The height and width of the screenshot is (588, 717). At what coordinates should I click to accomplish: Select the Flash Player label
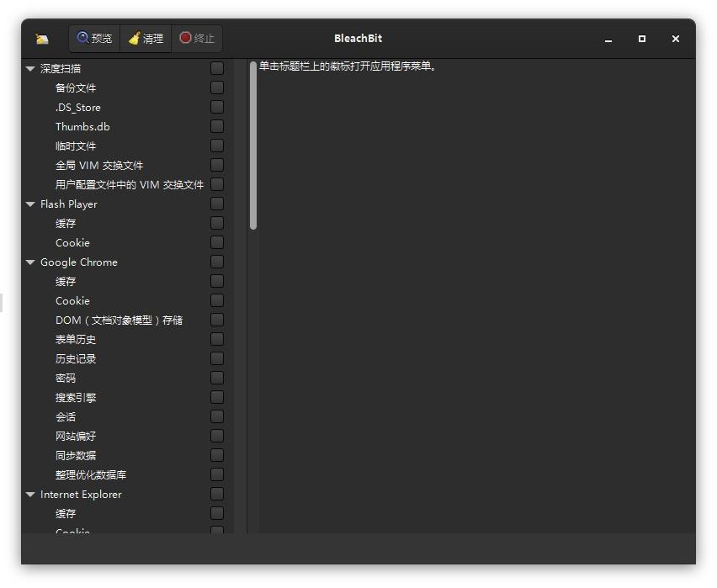[69, 204]
